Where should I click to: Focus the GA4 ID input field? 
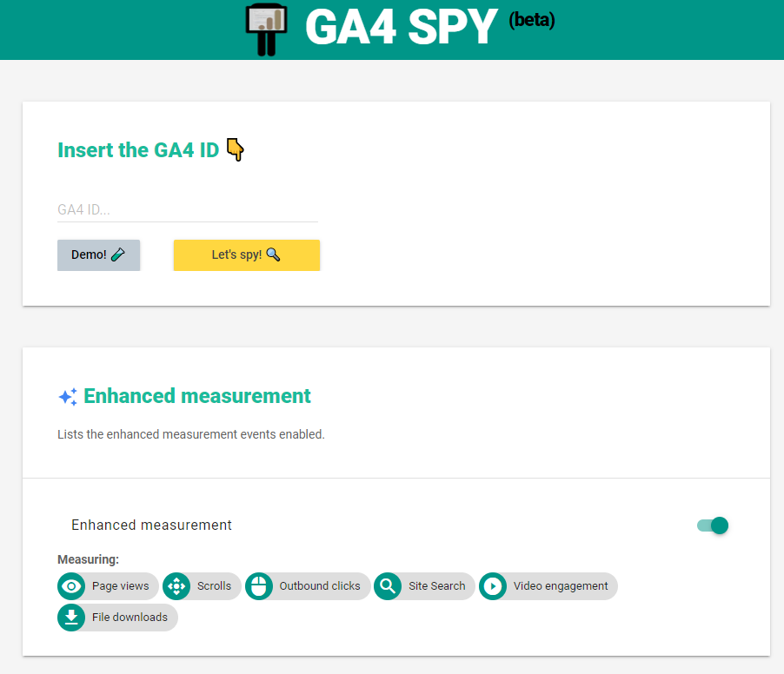[188, 210]
